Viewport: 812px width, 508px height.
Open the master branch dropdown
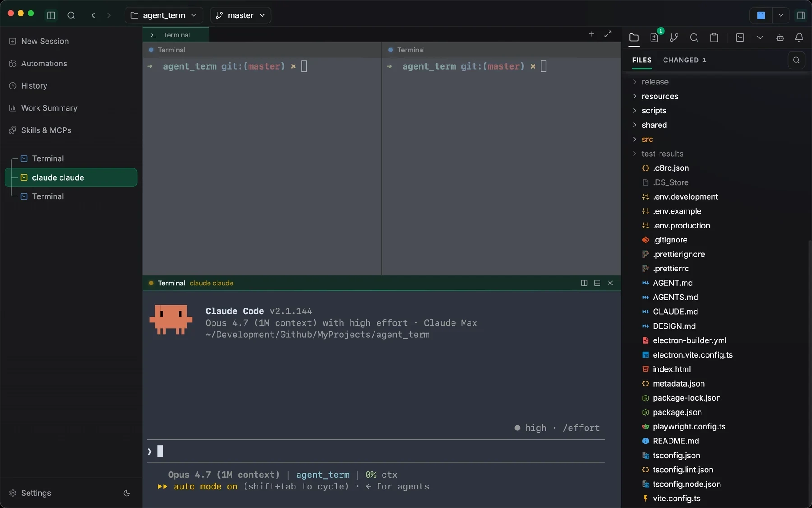click(240, 15)
